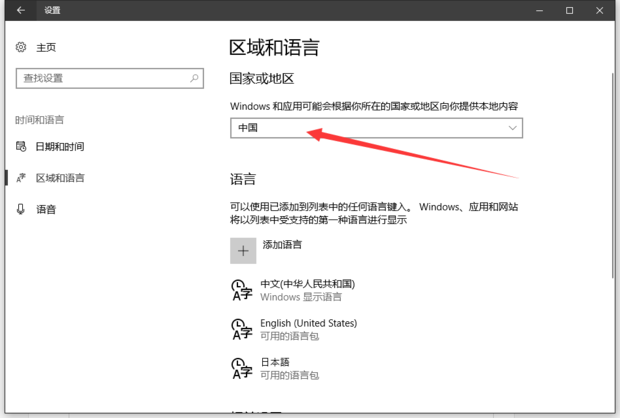This screenshot has width=620, height=418.
Task: Open the 日期和时间 settings page
Action: [60, 146]
